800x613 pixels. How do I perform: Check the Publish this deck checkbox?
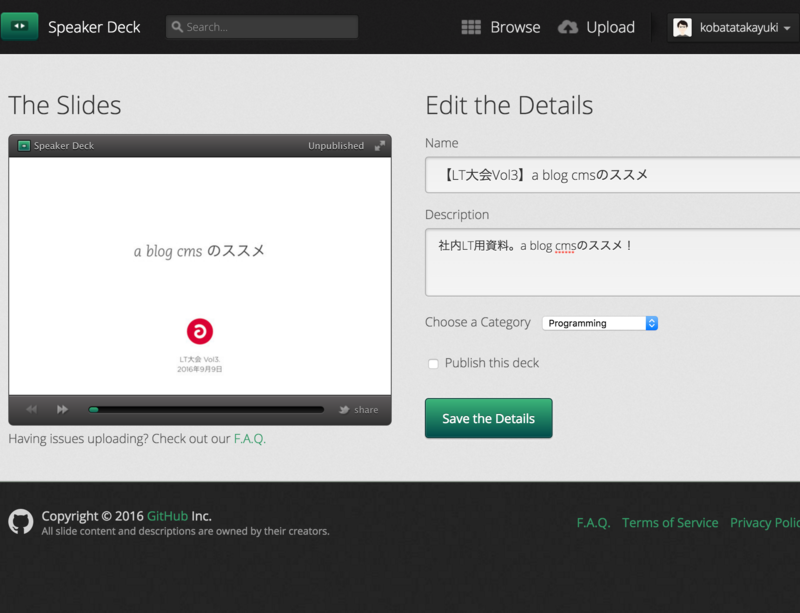pyautogui.click(x=433, y=364)
